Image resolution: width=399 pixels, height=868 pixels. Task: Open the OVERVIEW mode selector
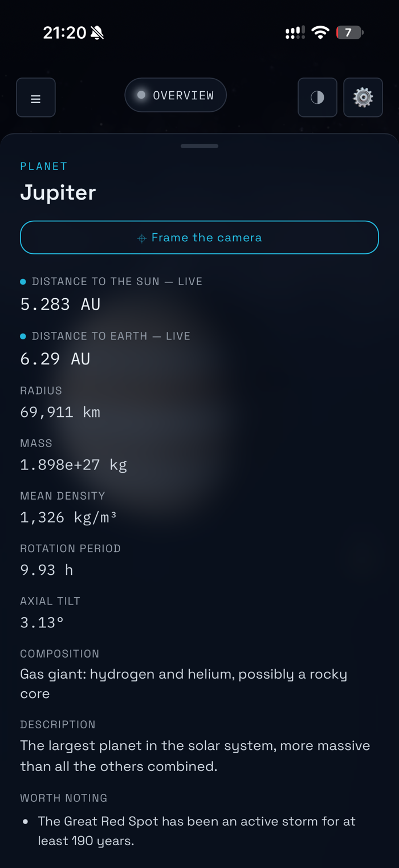click(176, 95)
